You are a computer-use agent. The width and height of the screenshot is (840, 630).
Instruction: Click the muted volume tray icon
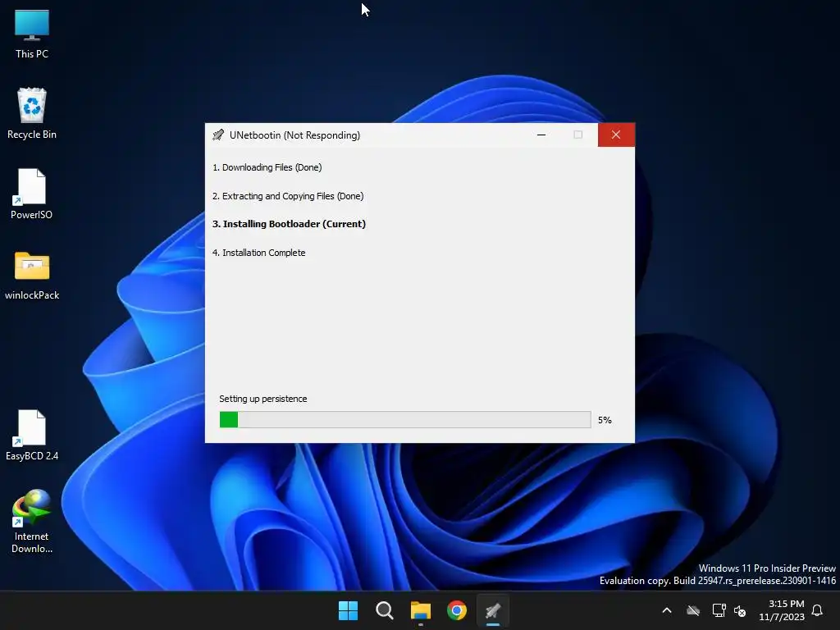click(740, 610)
